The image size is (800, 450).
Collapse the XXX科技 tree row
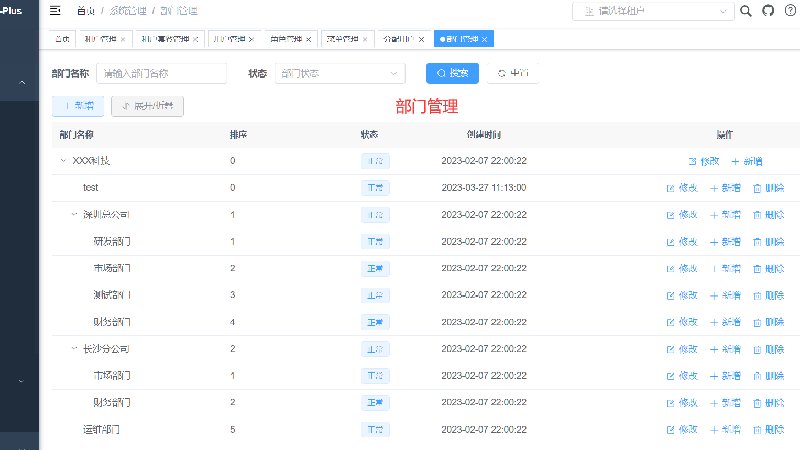tap(63, 161)
